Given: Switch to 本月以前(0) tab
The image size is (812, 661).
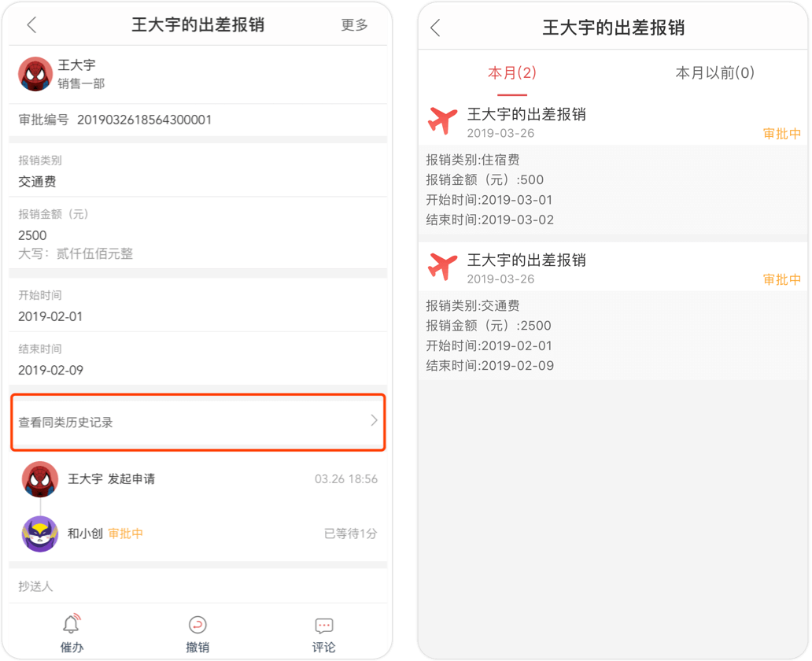Looking at the screenshot, I should click(x=714, y=72).
